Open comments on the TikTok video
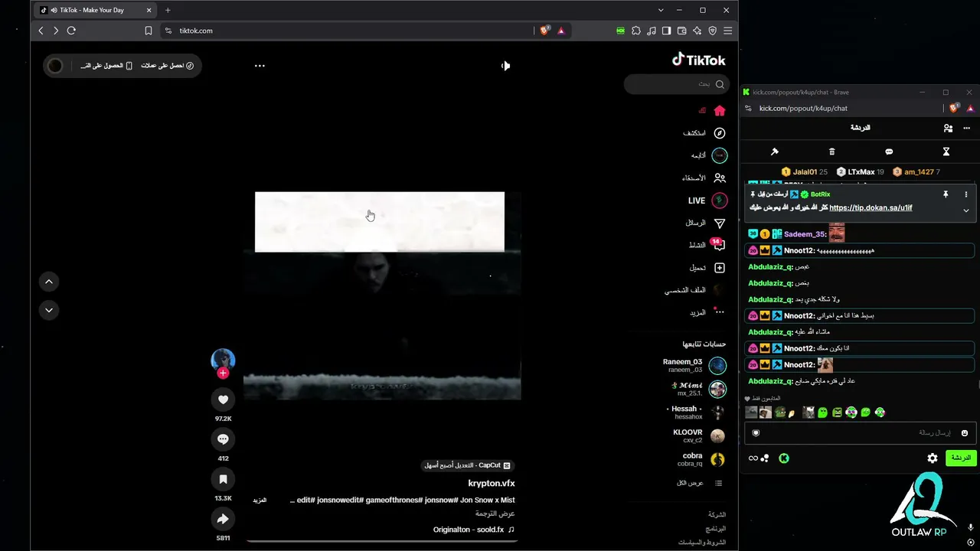Image resolution: width=980 pixels, height=551 pixels. (223, 439)
